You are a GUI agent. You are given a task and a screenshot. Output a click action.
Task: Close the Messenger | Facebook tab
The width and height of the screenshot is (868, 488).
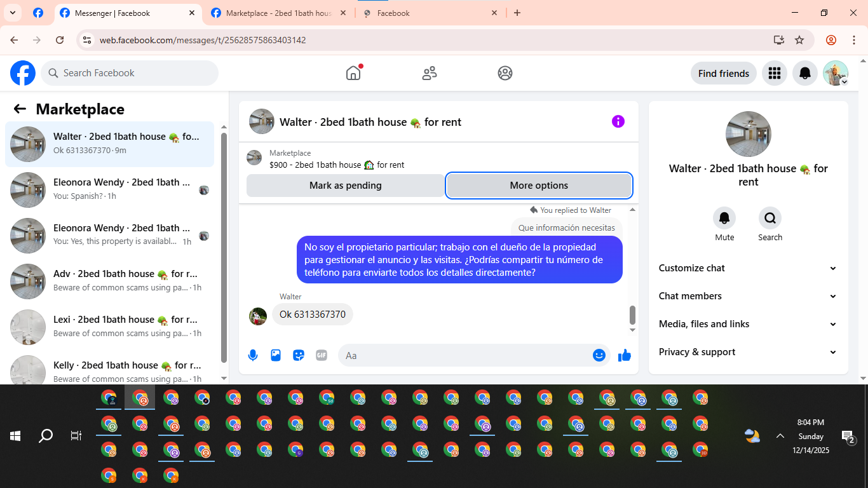[192, 13]
